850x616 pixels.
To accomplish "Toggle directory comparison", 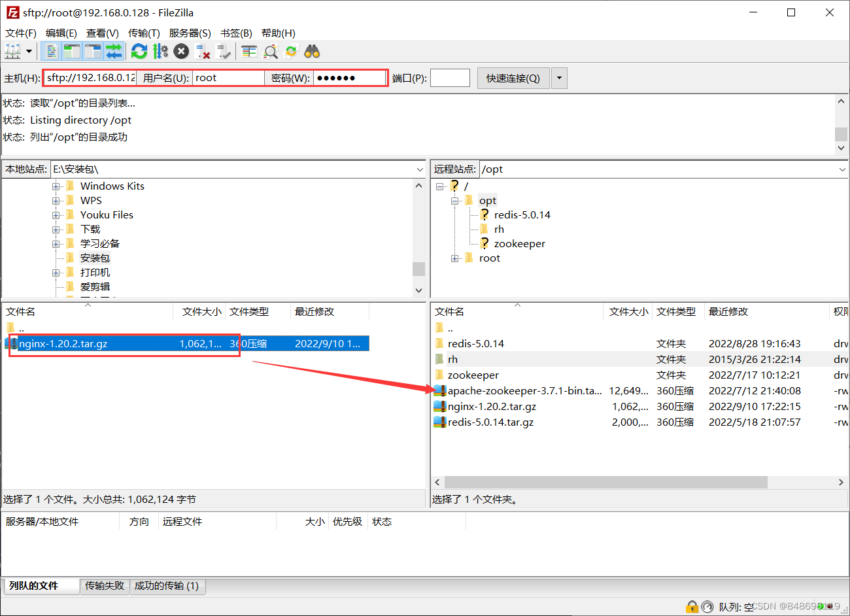I will pos(270,51).
